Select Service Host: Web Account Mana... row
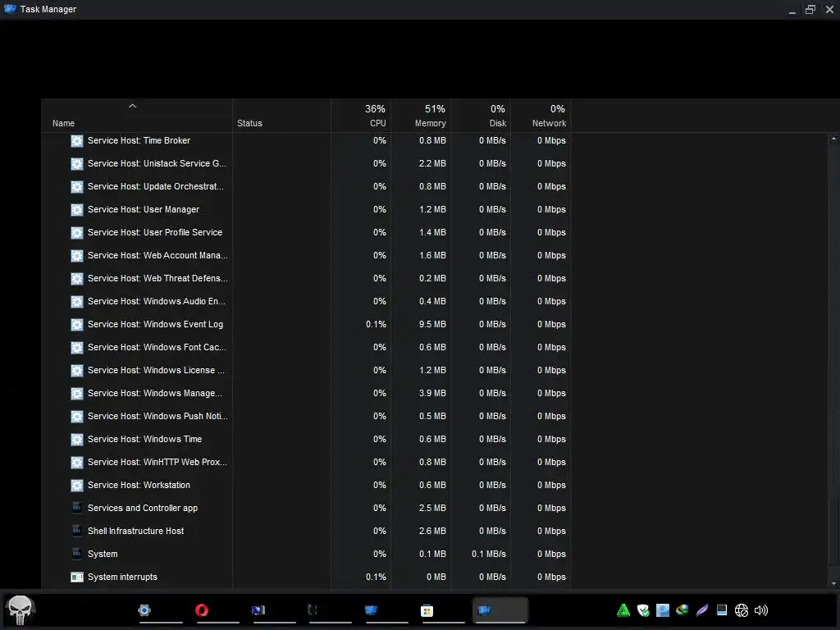 coord(306,256)
